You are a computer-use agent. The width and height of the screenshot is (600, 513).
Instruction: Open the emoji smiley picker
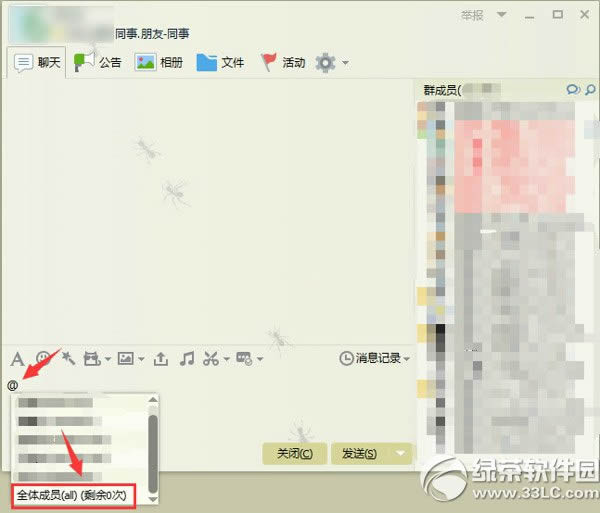point(43,358)
